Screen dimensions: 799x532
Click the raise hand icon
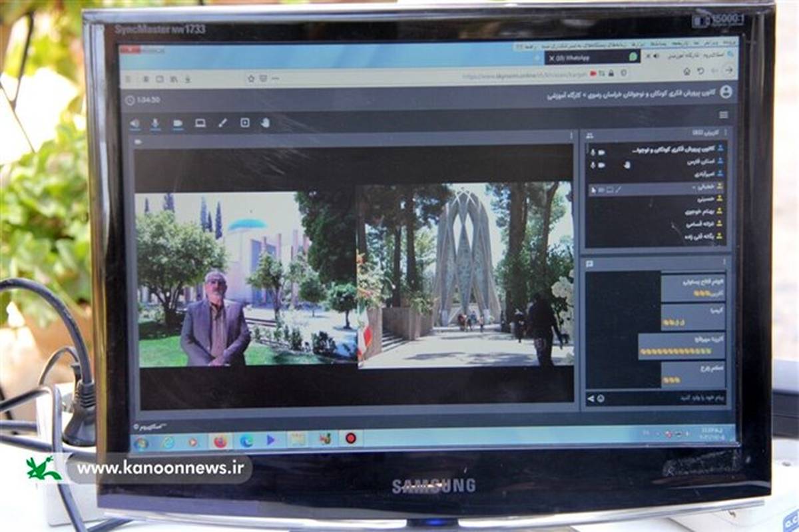[x=265, y=123]
